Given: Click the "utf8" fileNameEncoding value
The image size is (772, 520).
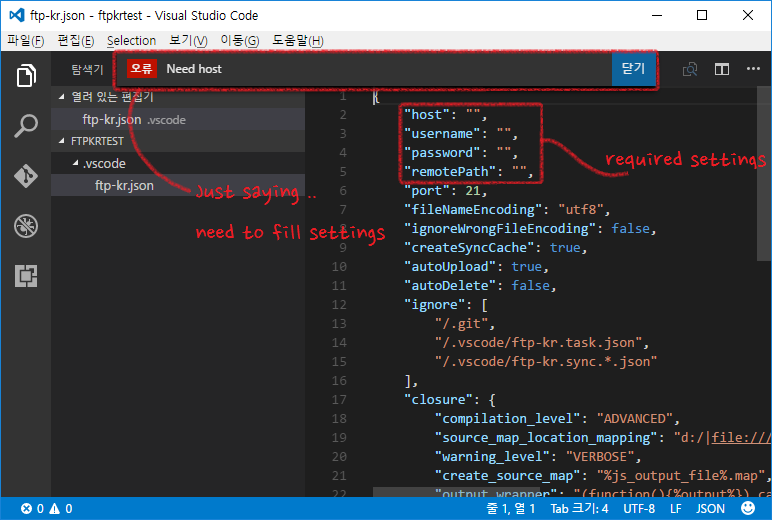Looking at the screenshot, I should [x=580, y=210].
